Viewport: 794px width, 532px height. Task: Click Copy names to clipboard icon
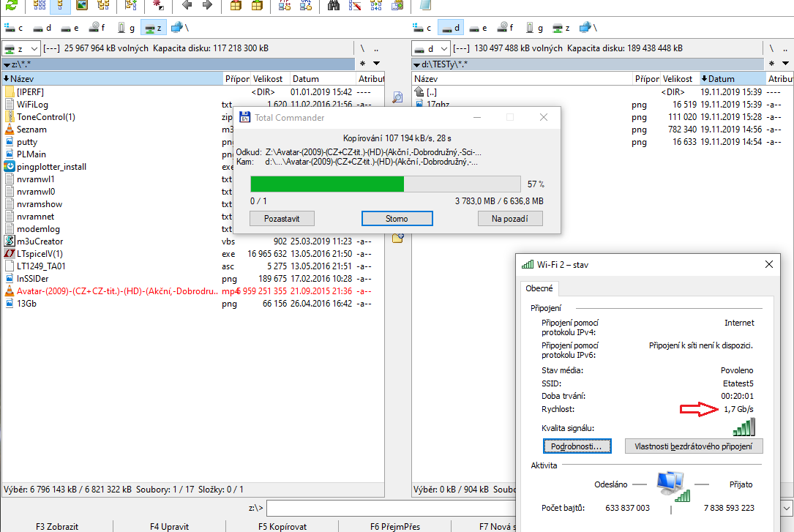click(x=397, y=5)
